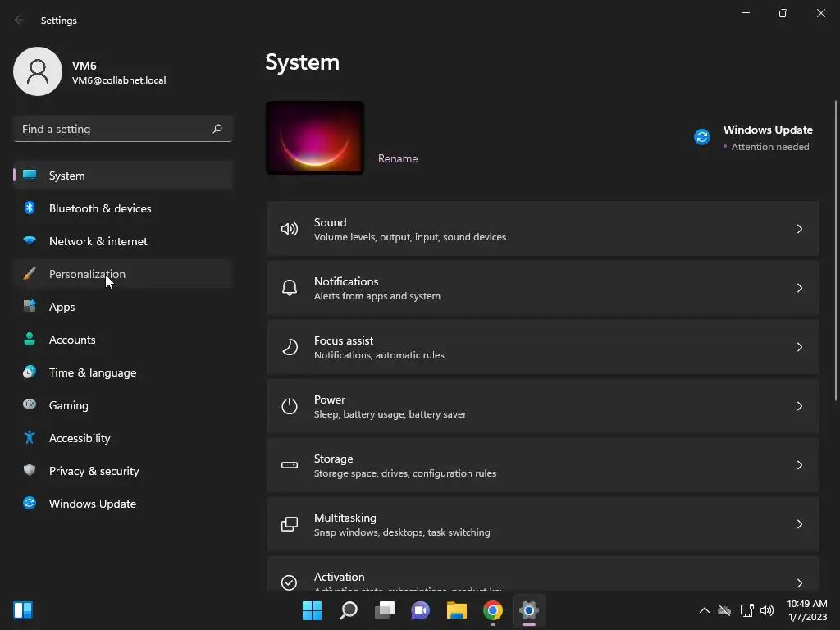Viewport: 840px width, 630px height.
Task: Click the Windows Update sidebar icon
Action: (x=30, y=503)
